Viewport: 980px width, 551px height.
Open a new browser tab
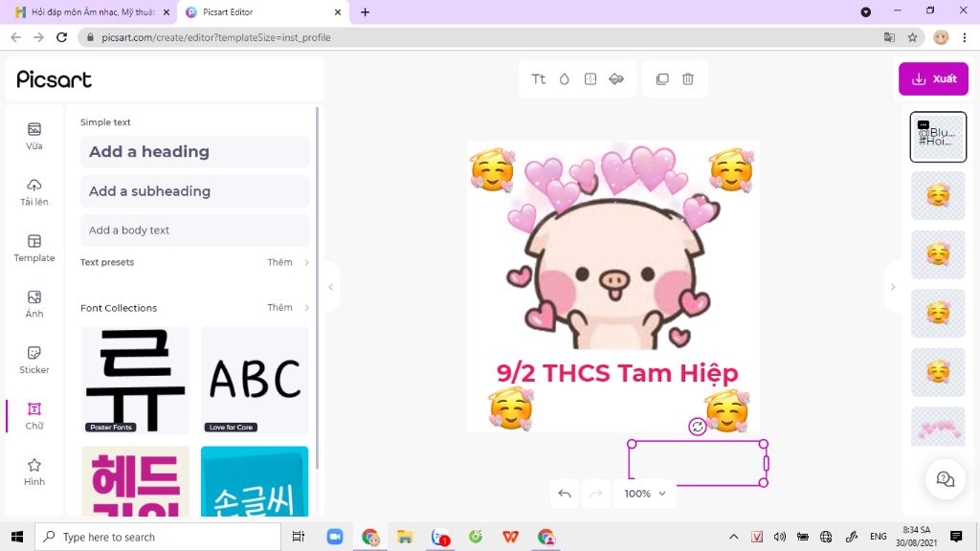click(365, 11)
